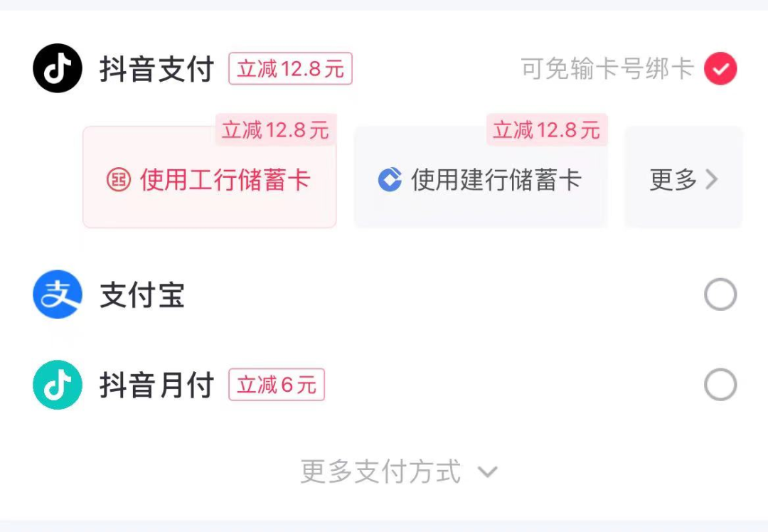
Task: Tap the 立减12.8元 badge above 建行 card
Action: pyautogui.click(x=547, y=130)
